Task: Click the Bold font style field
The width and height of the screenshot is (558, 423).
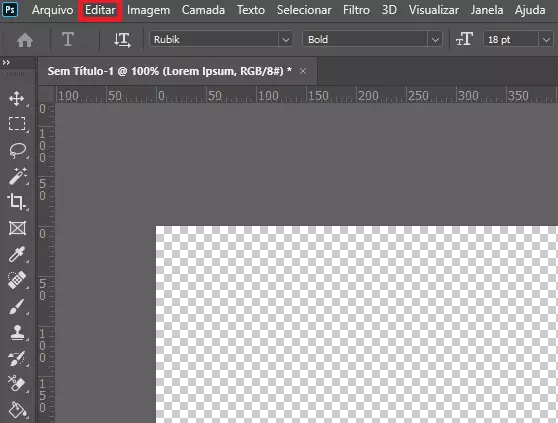Action: pyautogui.click(x=365, y=39)
